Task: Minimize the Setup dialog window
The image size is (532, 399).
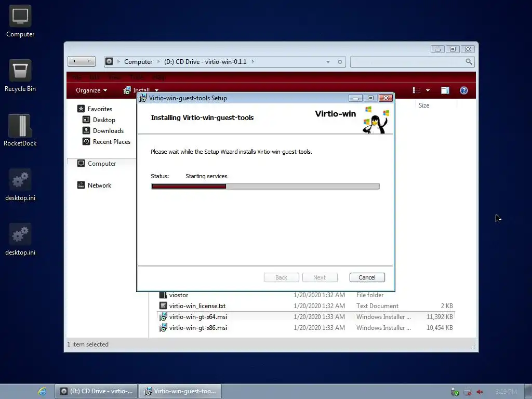Action: [x=355, y=98]
